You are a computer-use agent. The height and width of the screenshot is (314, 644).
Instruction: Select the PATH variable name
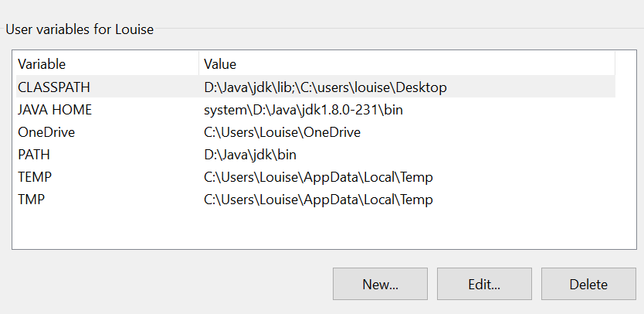click(x=34, y=155)
